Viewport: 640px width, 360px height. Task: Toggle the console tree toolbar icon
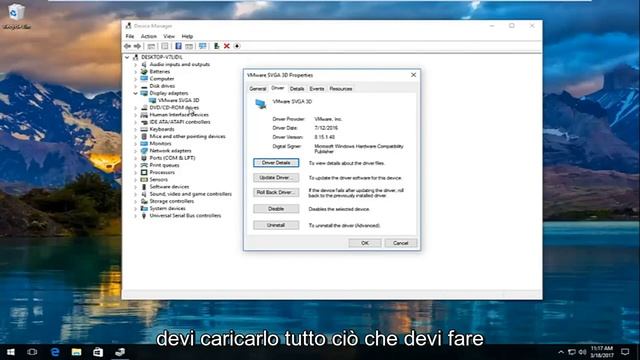151,46
